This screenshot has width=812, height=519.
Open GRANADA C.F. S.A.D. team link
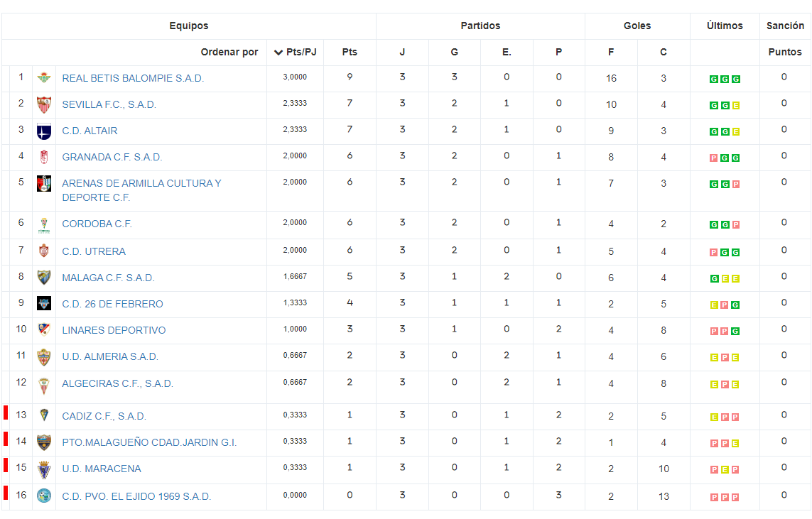coord(112,158)
